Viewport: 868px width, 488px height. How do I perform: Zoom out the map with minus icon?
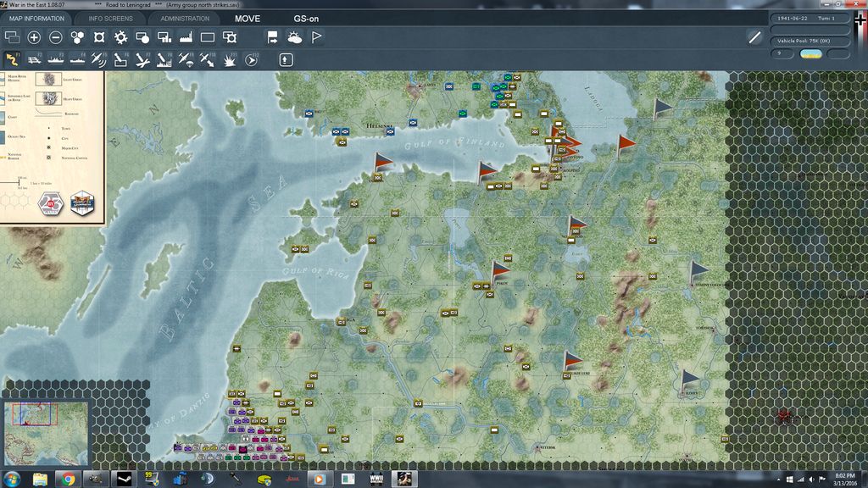pyautogui.click(x=55, y=37)
